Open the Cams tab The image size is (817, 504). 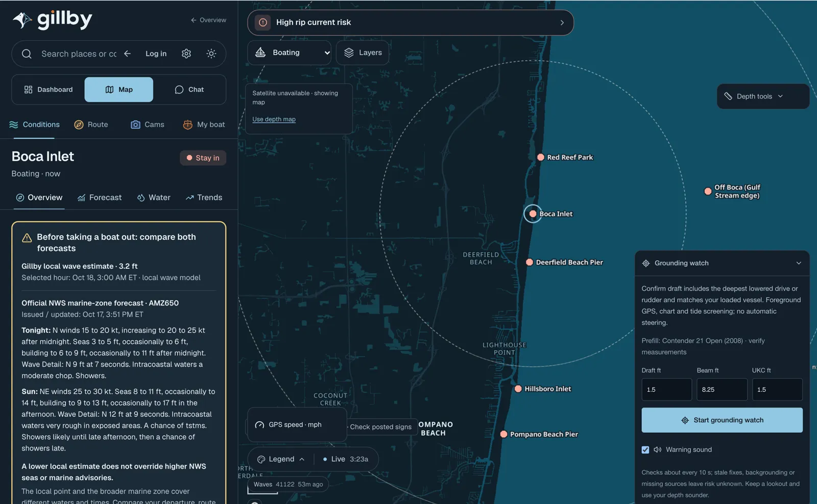pyautogui.click(x=148, y=124)
